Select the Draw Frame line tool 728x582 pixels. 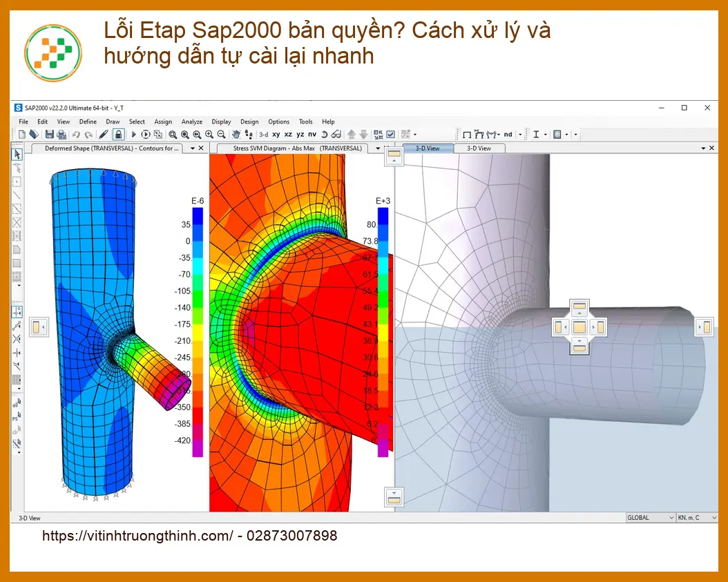17,195
